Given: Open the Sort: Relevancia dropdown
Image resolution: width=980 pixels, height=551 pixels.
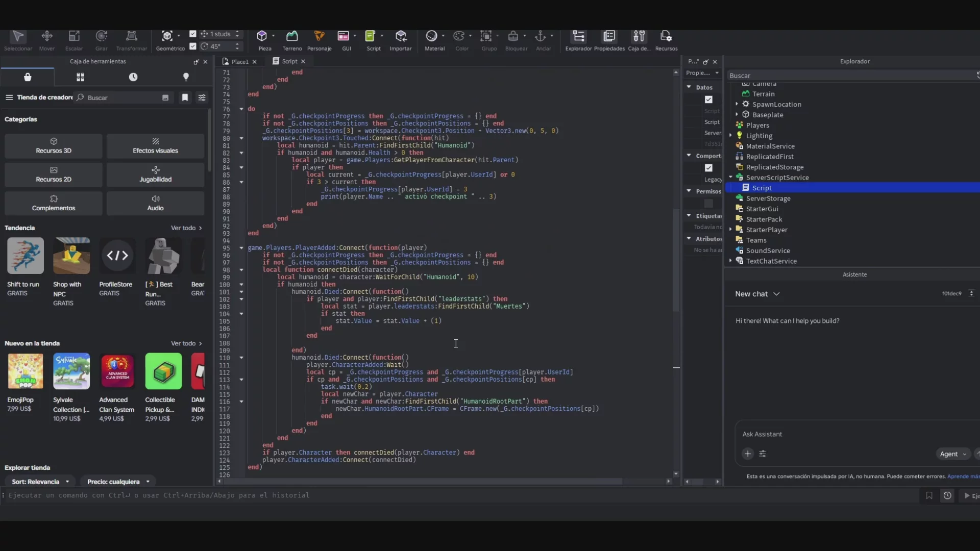Looking at the screenshot, I should click(40, 482).
